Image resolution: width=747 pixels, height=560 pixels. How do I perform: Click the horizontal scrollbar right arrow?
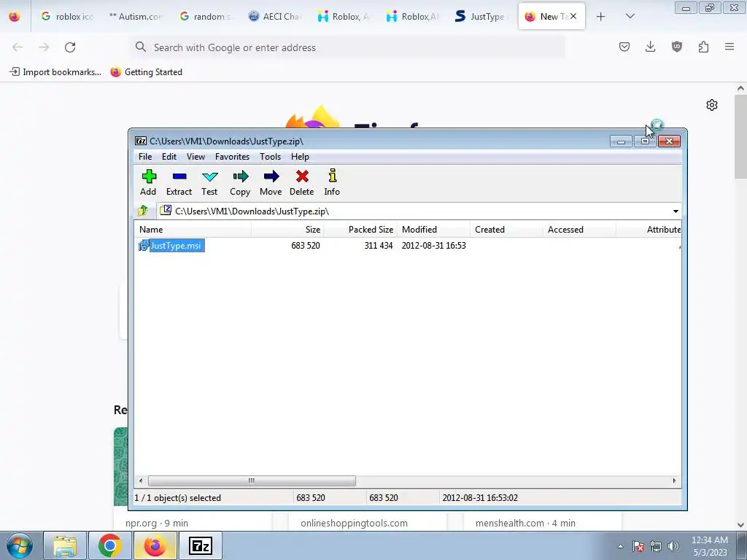[x=674, y=481]
